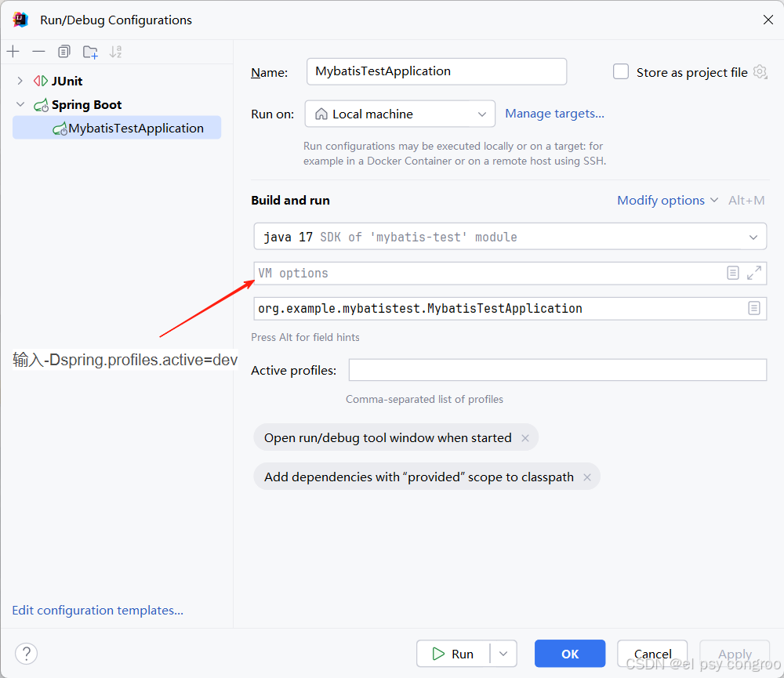This screenshot has width=784, height=678.
Task: Click the JUnit icon in the tree
Action: coord(41,81)
